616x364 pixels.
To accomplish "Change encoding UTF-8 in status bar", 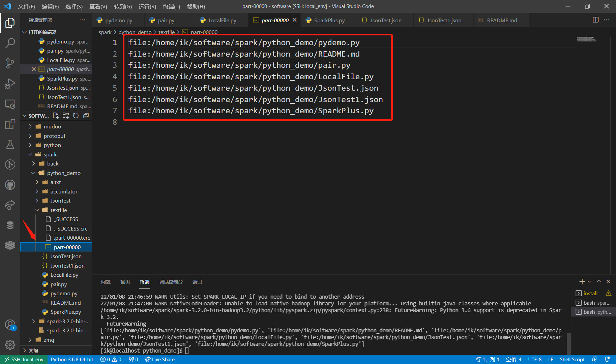I will [x=535, y=359].
